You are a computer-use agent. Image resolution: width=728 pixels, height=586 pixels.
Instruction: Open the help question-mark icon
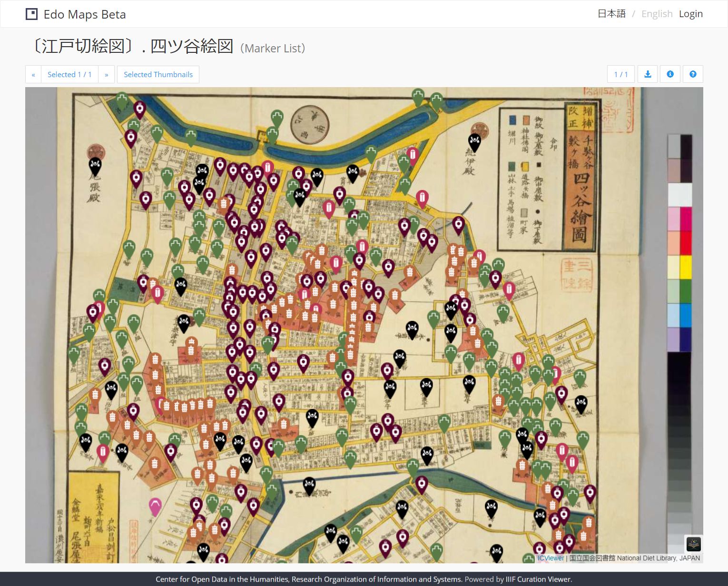click(x=693, y=74)
